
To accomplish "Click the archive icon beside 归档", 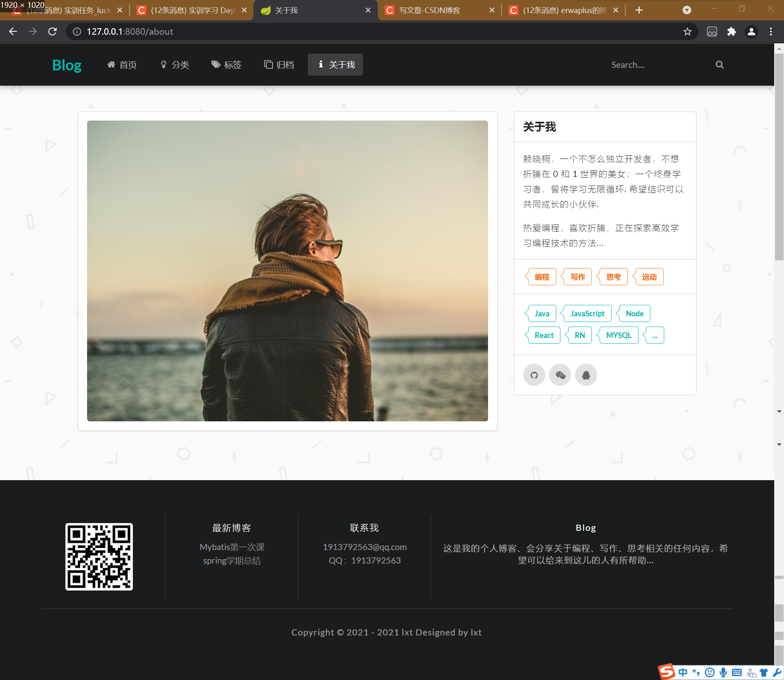I will click(268, 64).
